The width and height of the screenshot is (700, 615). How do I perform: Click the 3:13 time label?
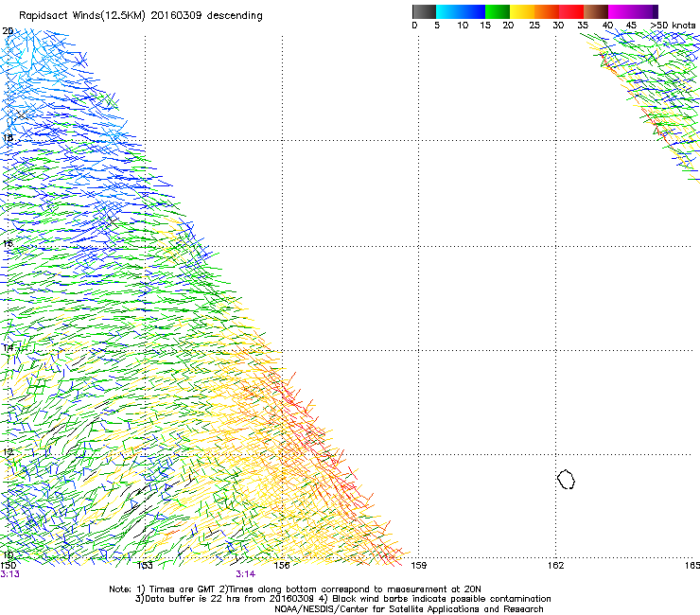pos(9,574)
